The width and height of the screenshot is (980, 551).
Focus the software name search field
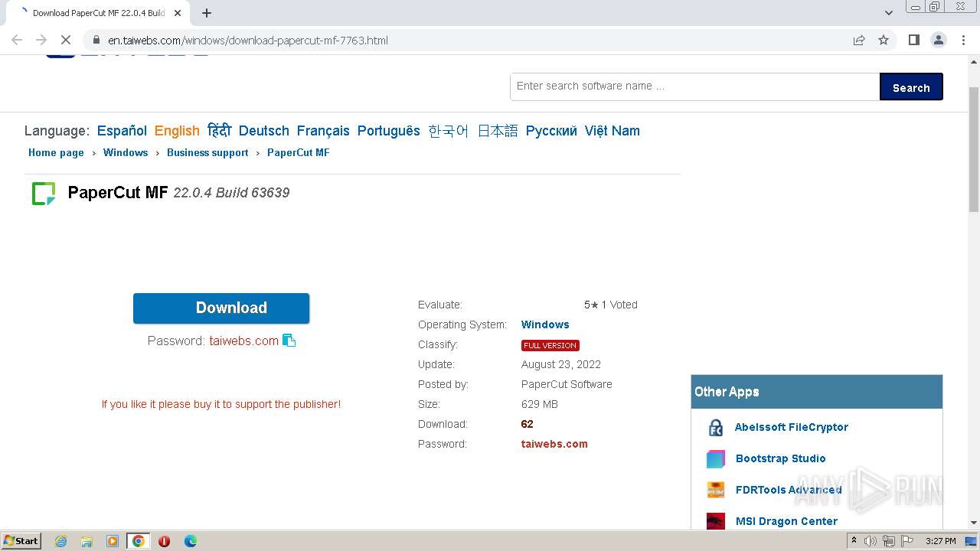tap(695, 86)
